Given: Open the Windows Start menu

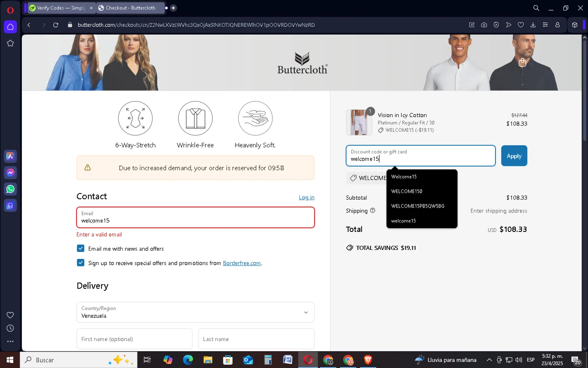Looking at the screenshot, I should [10, 360].
